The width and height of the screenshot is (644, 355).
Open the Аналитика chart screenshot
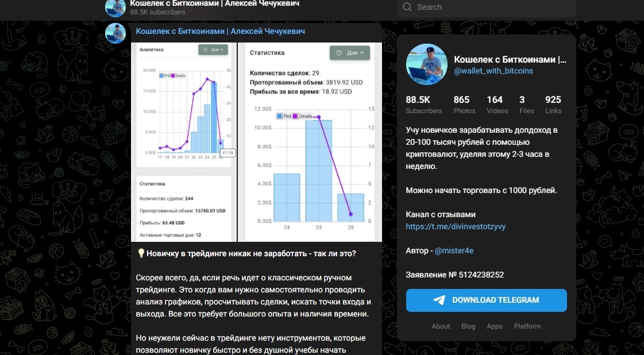(184, 142)
